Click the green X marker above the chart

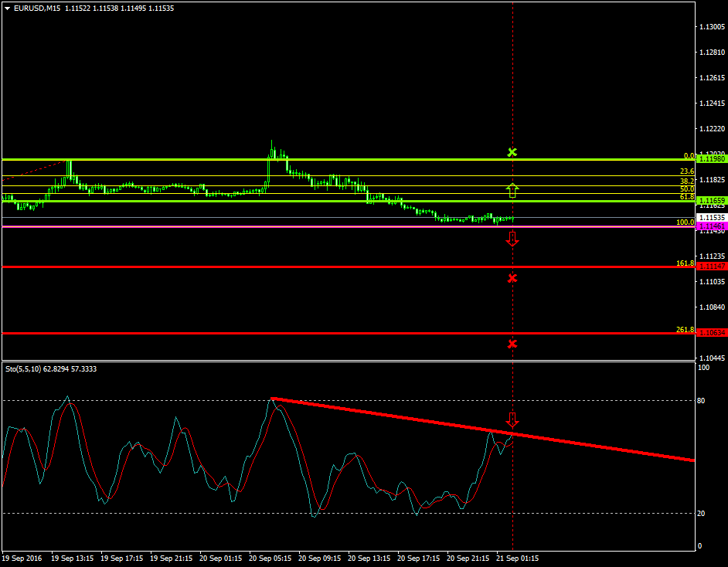(512, 152)
